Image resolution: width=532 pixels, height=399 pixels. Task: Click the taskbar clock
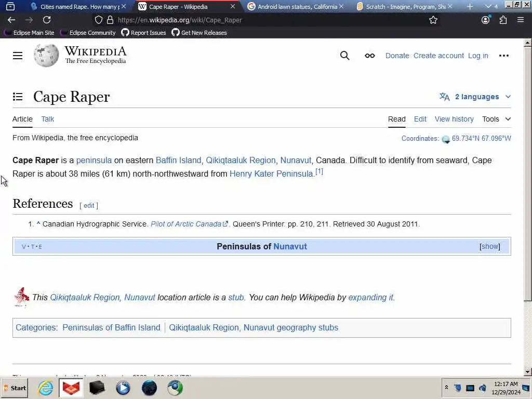[x=506, y=388]
